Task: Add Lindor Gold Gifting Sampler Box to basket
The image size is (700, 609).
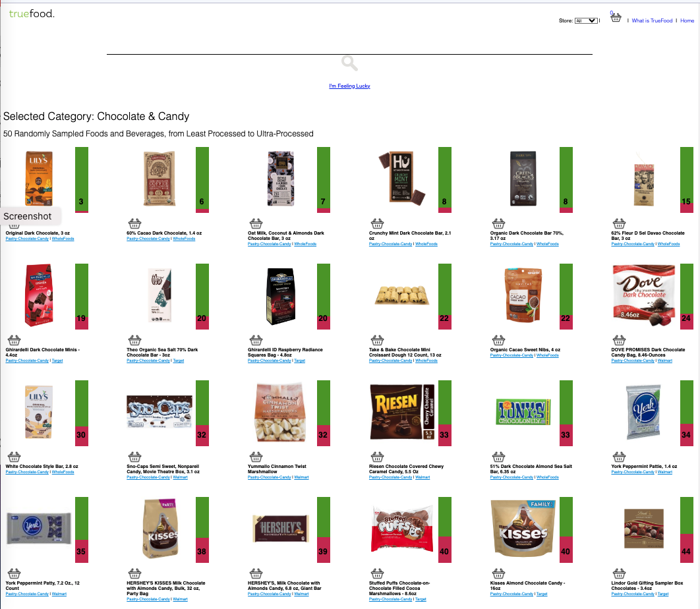Action: coord(619,573)
